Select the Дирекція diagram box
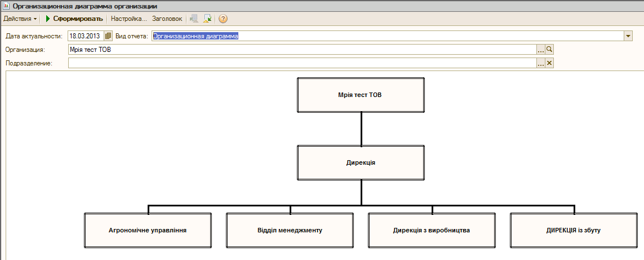This screenshot has height=260, width=644. [x=361, y=162]
